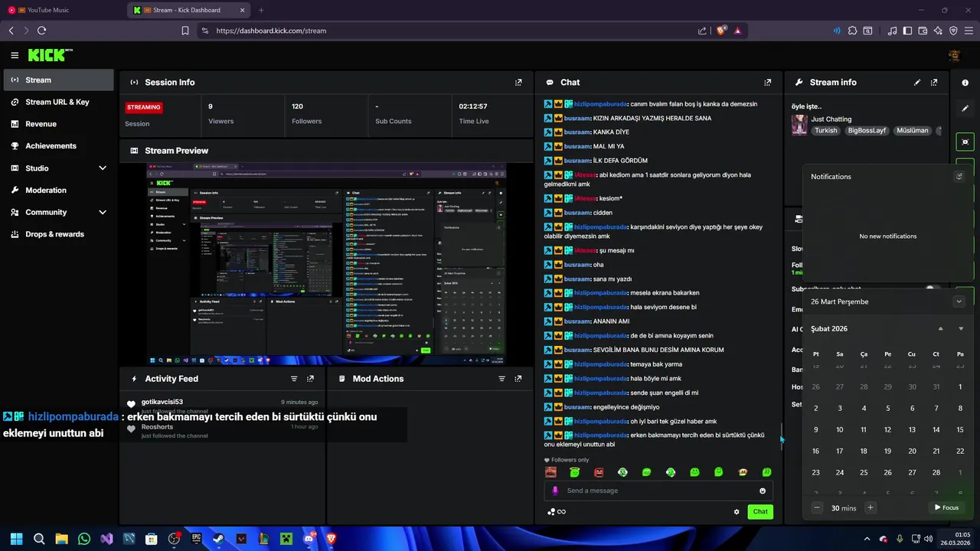
Task: Increase focus minutes with plus button
Action: 870,507
